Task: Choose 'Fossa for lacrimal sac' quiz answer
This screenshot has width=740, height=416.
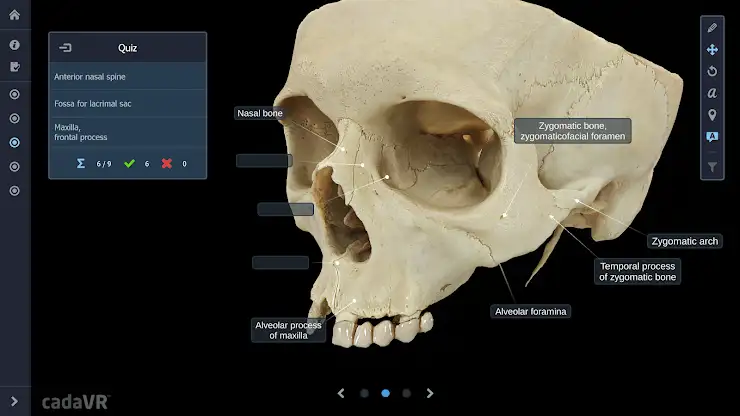Action: (127, 103)
